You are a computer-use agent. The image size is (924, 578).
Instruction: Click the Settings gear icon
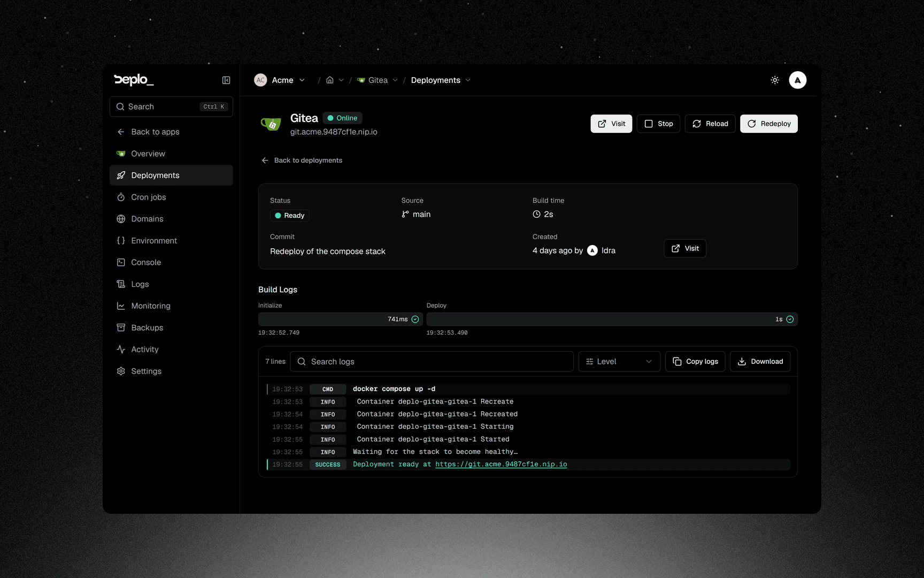pos(121,371)
